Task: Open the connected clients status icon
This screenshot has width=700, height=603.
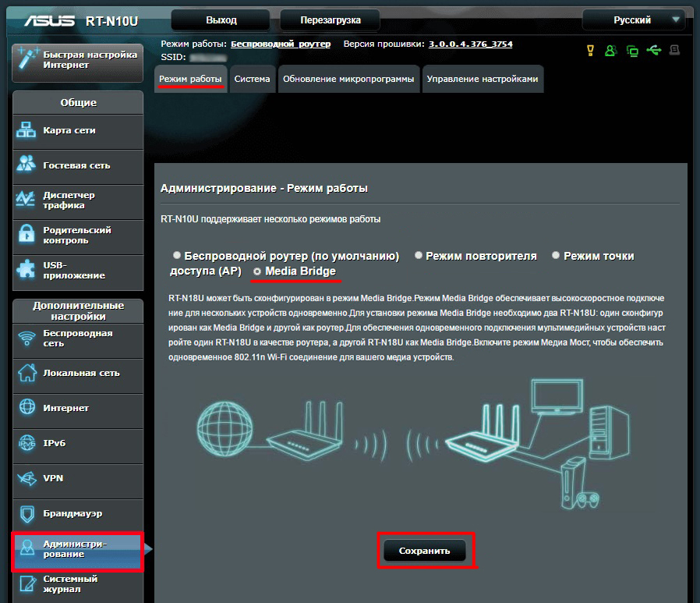Action: click(x=611, y=50)
